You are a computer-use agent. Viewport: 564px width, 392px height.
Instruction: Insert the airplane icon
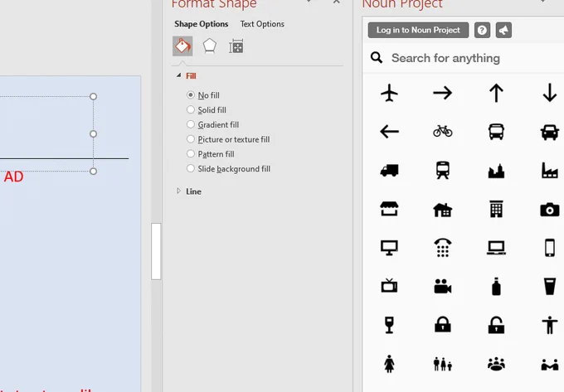pos(389,93)
